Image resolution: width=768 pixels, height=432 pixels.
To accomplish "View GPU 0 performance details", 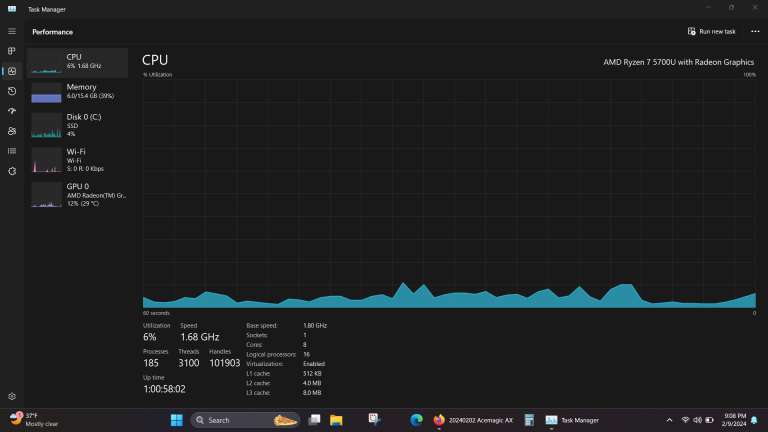I will point(78,194).
